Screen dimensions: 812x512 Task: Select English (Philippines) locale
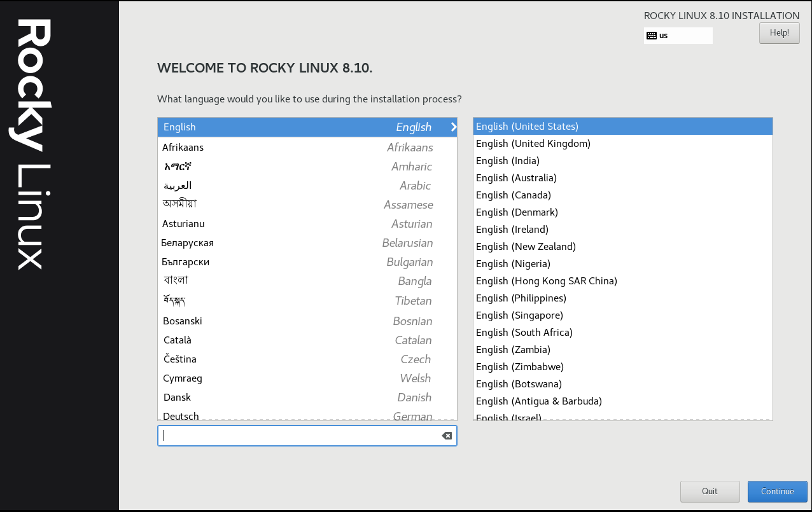(x=623, y=298)
